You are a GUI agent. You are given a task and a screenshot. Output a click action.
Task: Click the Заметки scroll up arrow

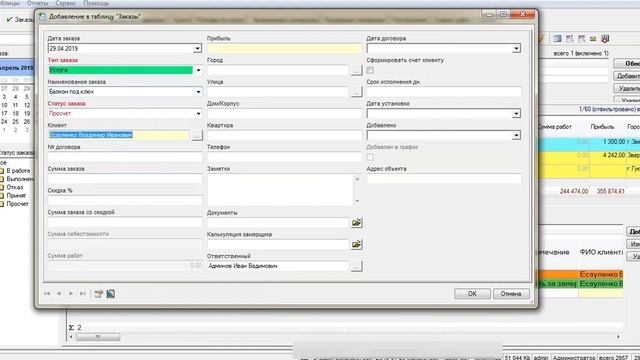tap(357, 179)
